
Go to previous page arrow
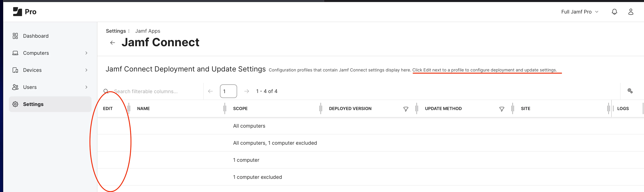tap(210, 91)
